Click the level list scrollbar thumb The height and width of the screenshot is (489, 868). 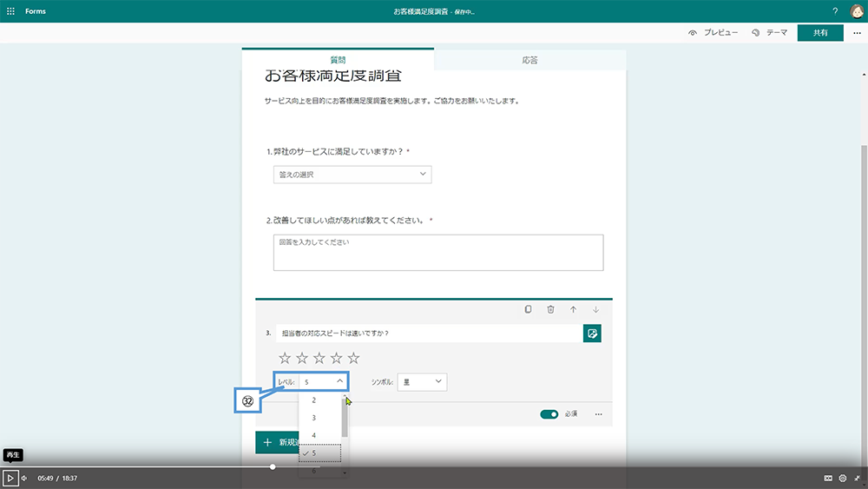345,416
